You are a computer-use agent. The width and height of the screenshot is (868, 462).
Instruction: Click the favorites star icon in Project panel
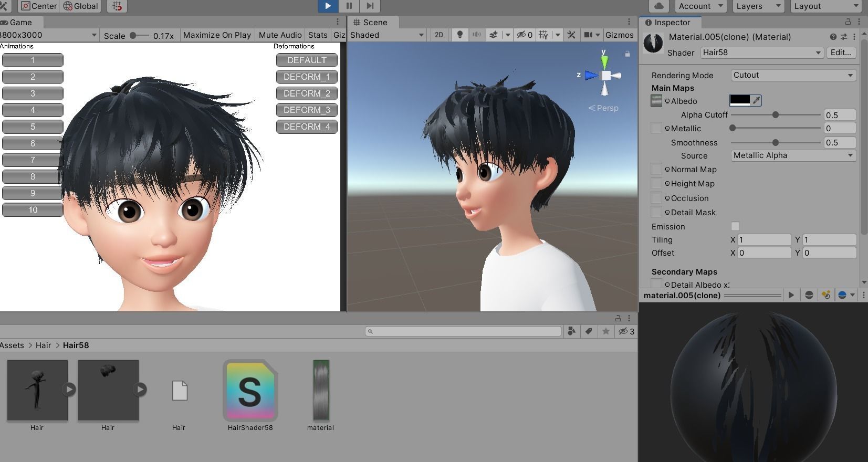click(606, 331)
